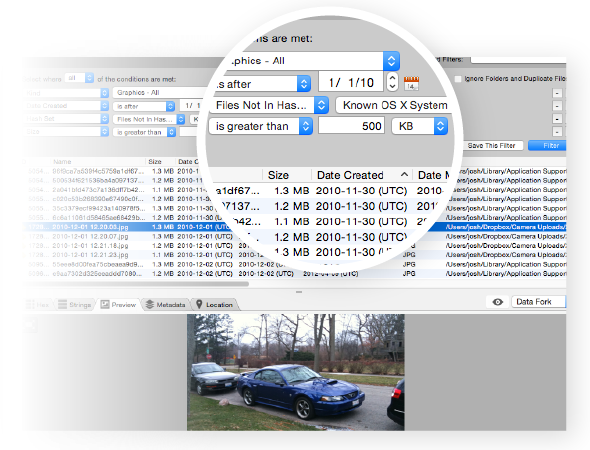Enable Ignore Folders and Duplicate Files checkbox
The height and width of the screenshot is (450, 590).
[x=458, y=79]
